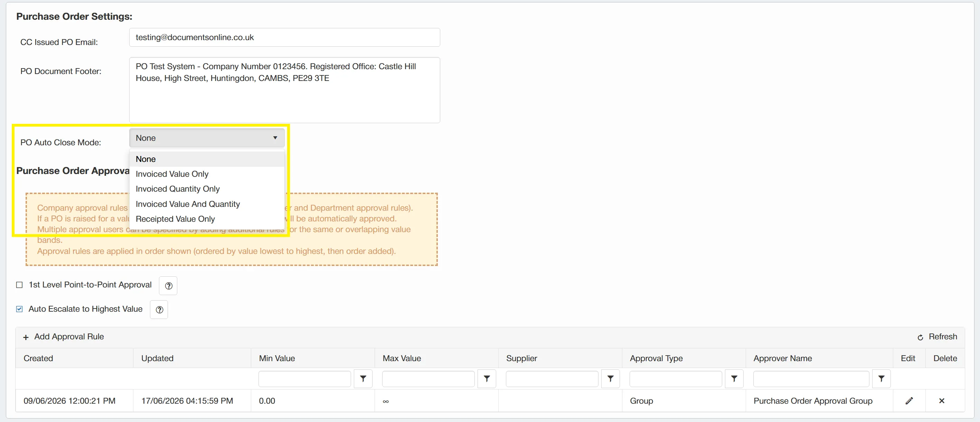The width and height of the screenshot is (980, 422).
Task: Open help for Auto Escalate to Highest Value
Action: (x=159, y=310)
